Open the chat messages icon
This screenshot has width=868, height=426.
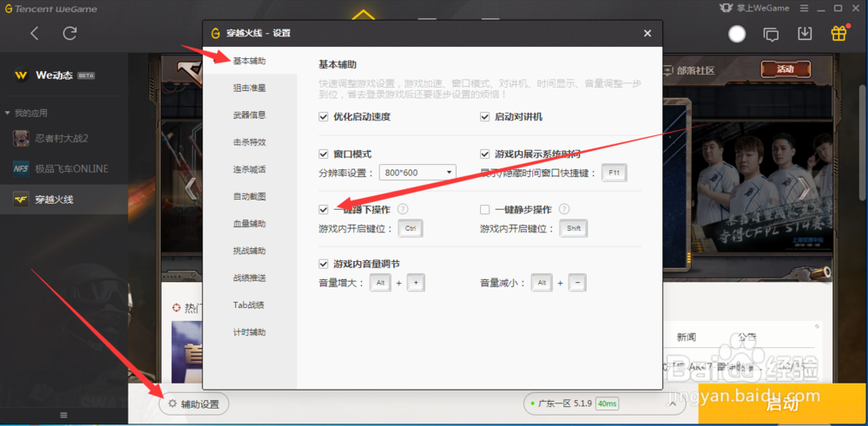tap(771, 35)
